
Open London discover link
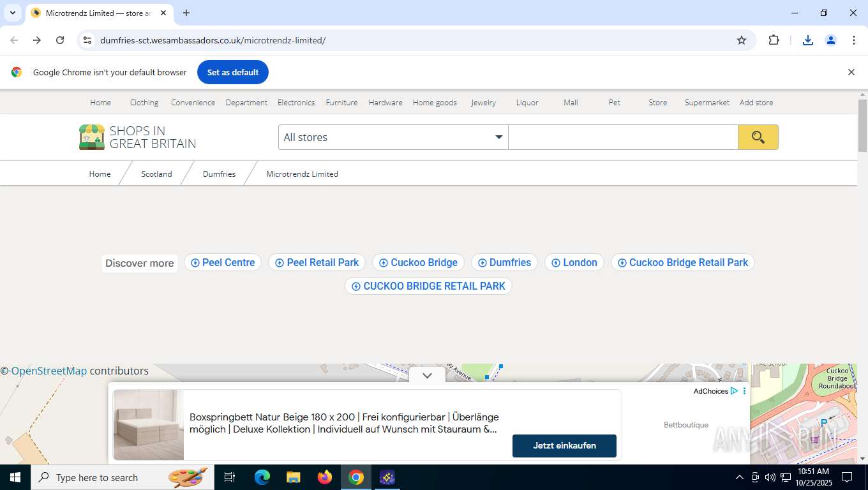tap(574, 262)
